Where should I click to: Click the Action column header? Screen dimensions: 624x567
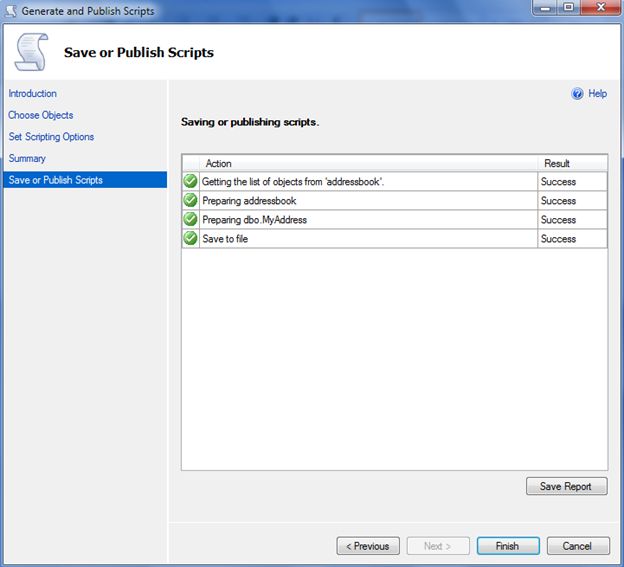coord(368,164)
